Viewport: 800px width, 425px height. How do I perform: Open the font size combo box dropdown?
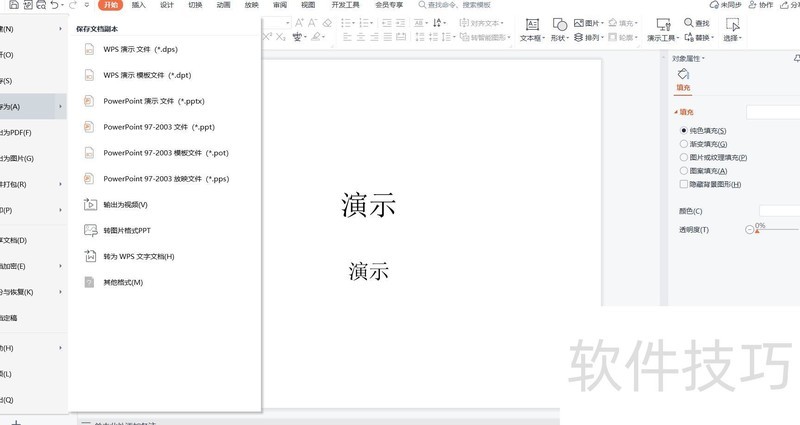tap(288, 23)
